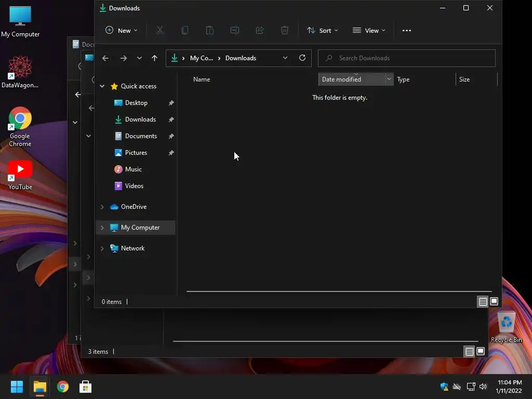The width and height of the screenshot is (532, 399).
Task: Unpin Documents via its pin icon
Action: tap(171, 136)
